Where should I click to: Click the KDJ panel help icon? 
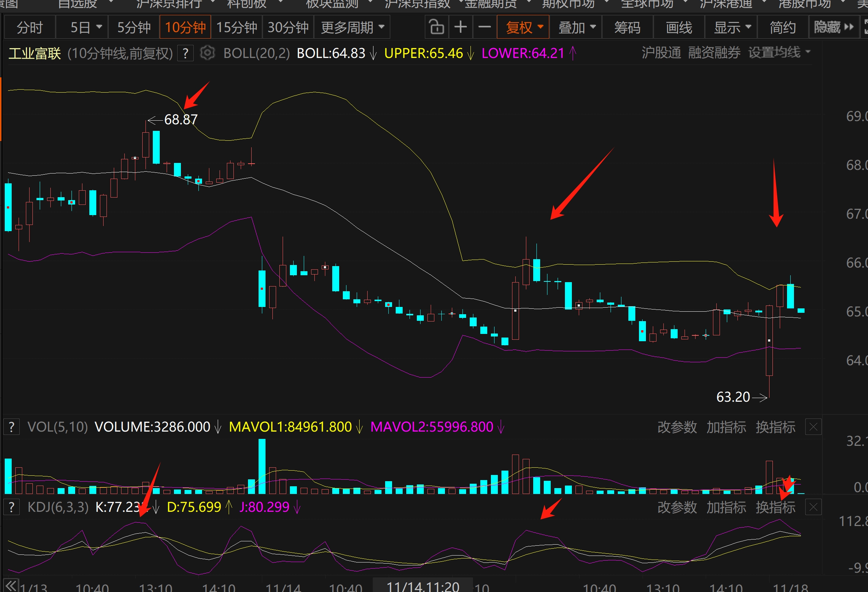[12, 507]
